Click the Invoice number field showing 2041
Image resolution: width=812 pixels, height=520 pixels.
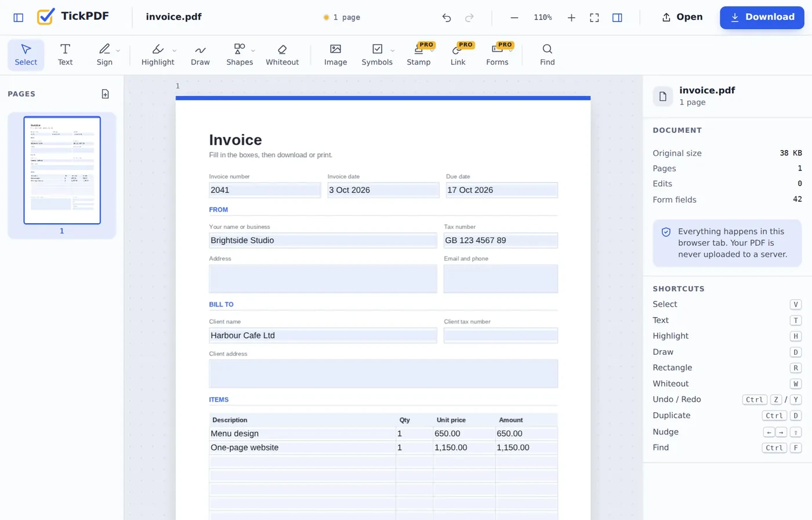(x=264, y=190)
